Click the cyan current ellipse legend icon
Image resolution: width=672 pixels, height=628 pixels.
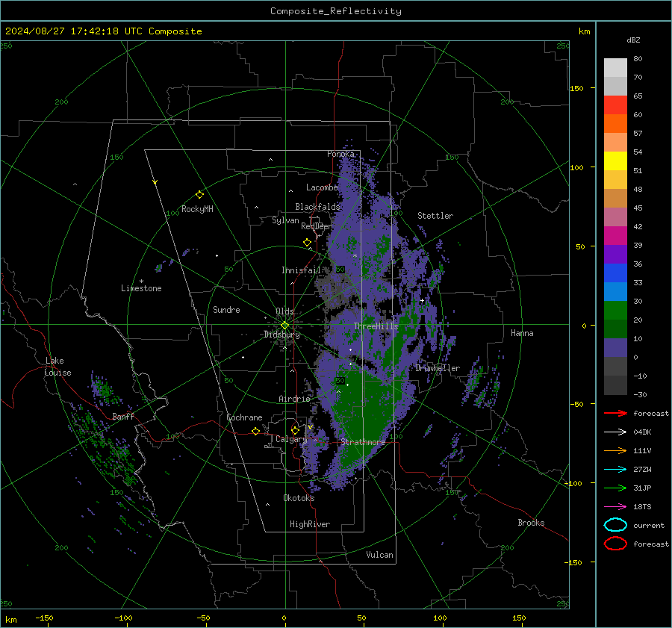click(615, 525)
